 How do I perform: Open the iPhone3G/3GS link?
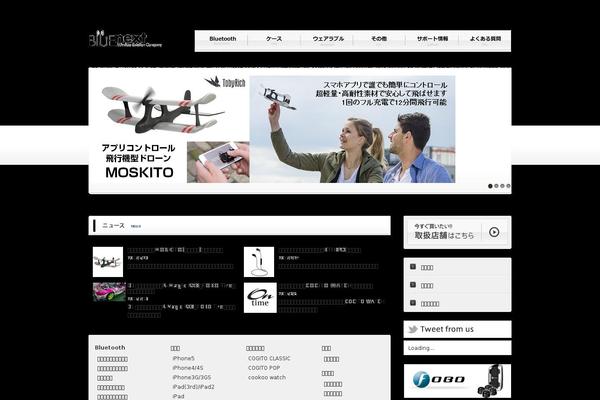(191, 377)
